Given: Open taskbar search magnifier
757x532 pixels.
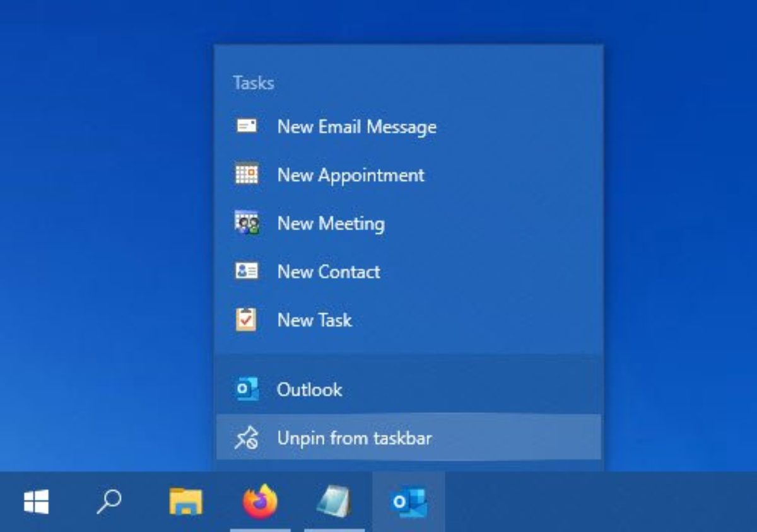Looking at the screenshot, I should point(109,502).
